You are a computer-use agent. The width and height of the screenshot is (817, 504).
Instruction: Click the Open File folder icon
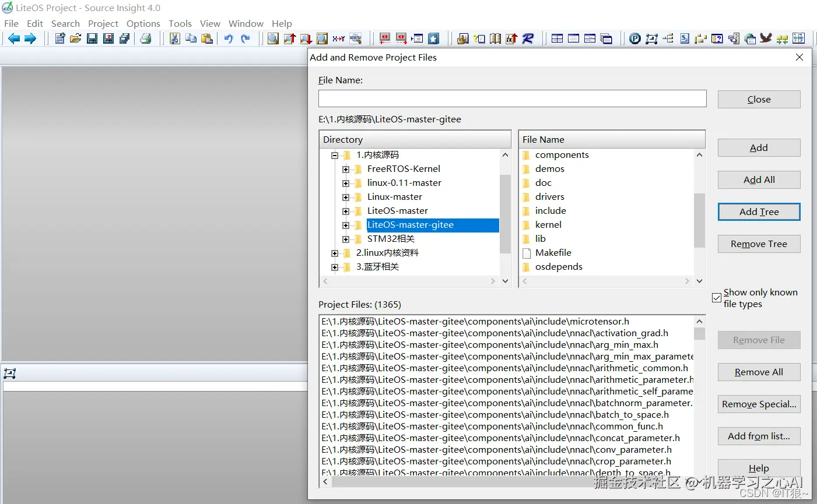coord(76,38)
